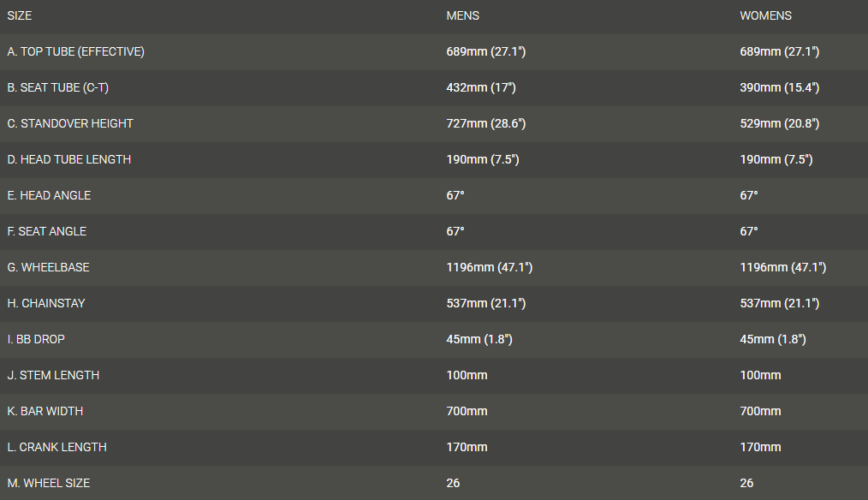Click the mens seat tube 432mm value

click(480, 87)
